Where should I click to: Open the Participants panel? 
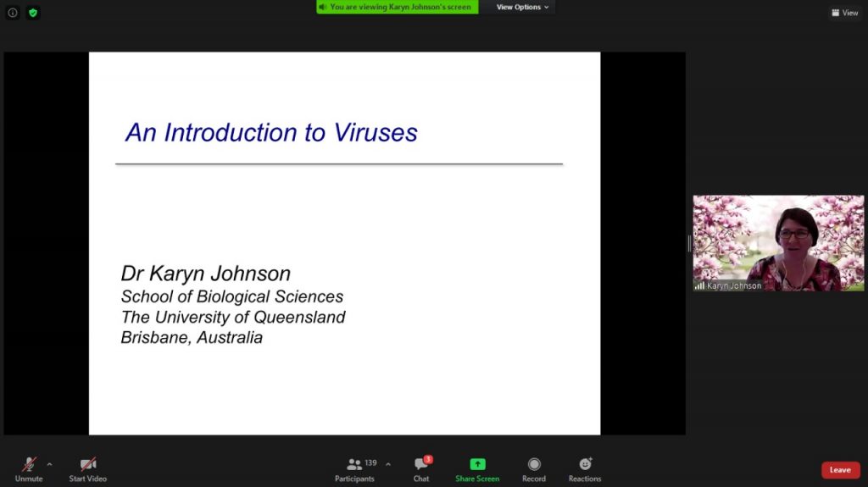[x=354, y=468]
